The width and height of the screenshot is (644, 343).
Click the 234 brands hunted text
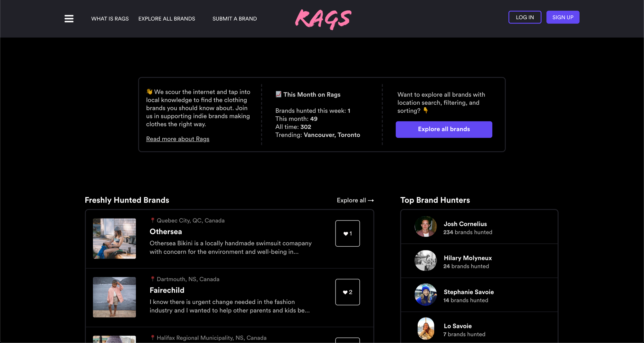tap(468, 232)
